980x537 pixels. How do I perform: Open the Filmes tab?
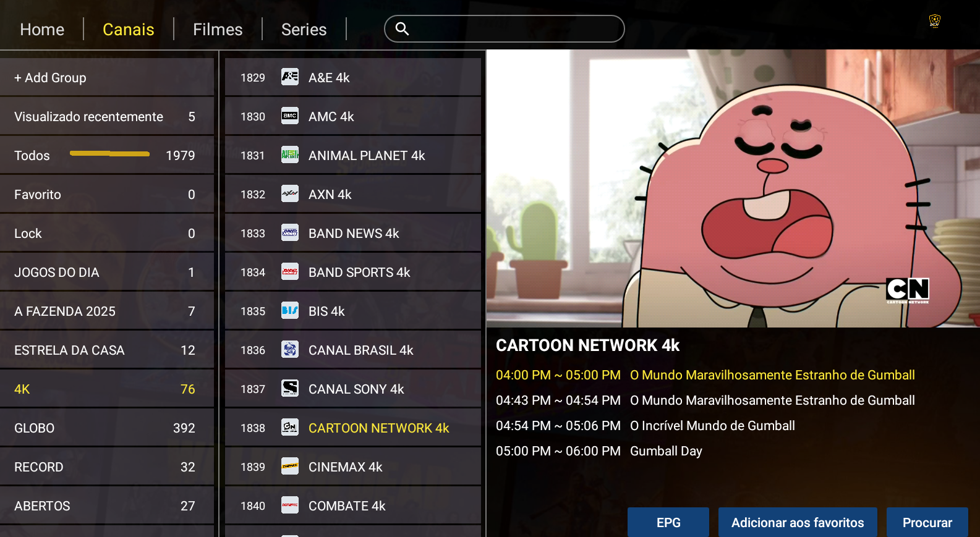[x=218, y=30]
